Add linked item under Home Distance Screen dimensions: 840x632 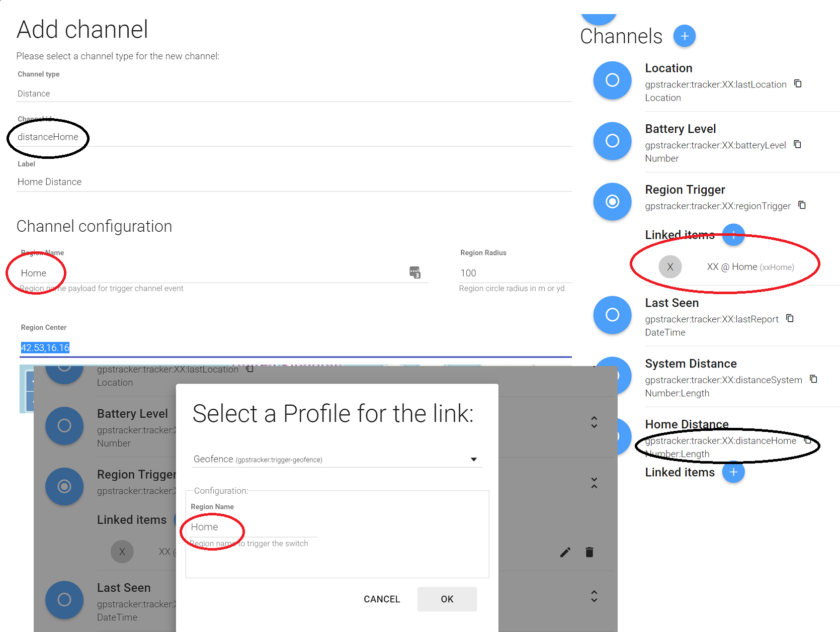click(x=733, y=472)
